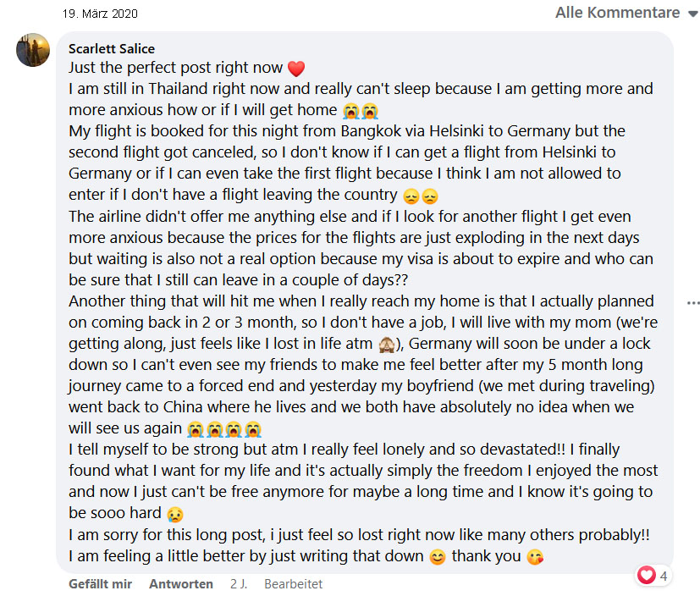Viewport: 700px width, 596px height.
Task: Click the Antworten reply button
Action: tap(181, 584)
